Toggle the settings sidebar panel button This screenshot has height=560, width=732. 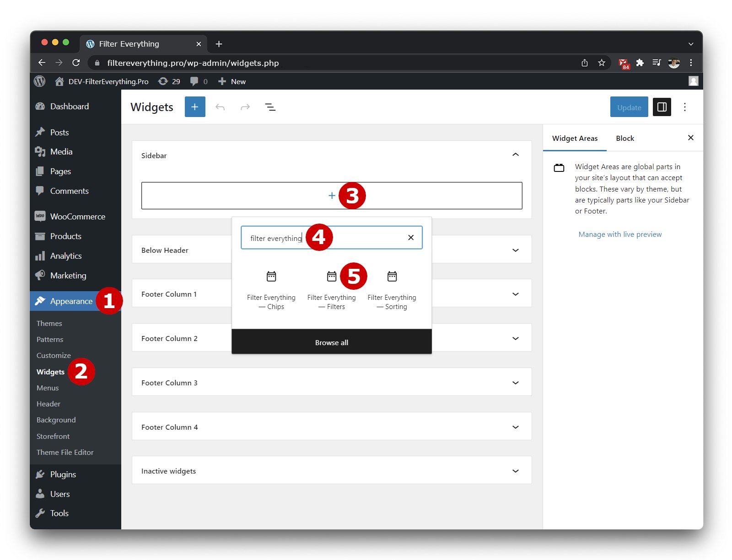pos(662,107)
